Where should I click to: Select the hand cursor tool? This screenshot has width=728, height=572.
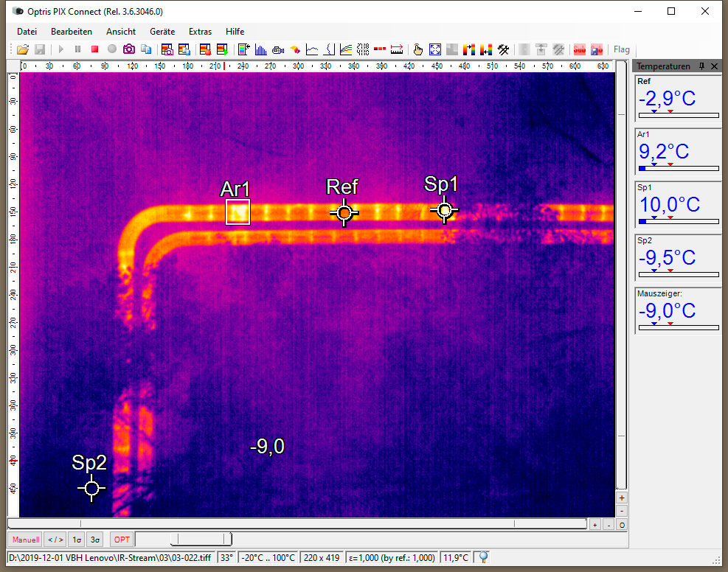coord(418,49)
